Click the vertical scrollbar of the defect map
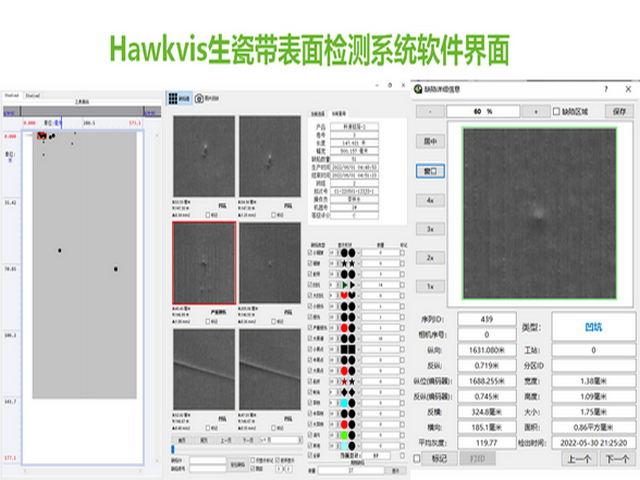Screen dimensions: 640x480 click(157, 298)
